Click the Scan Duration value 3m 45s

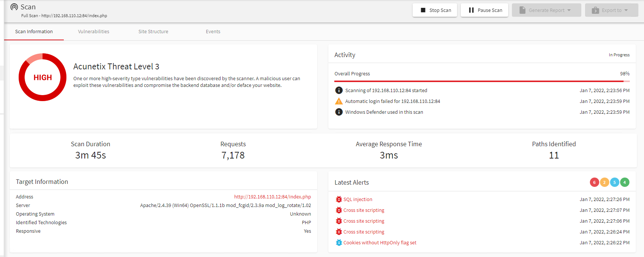(x=91, y=155)
